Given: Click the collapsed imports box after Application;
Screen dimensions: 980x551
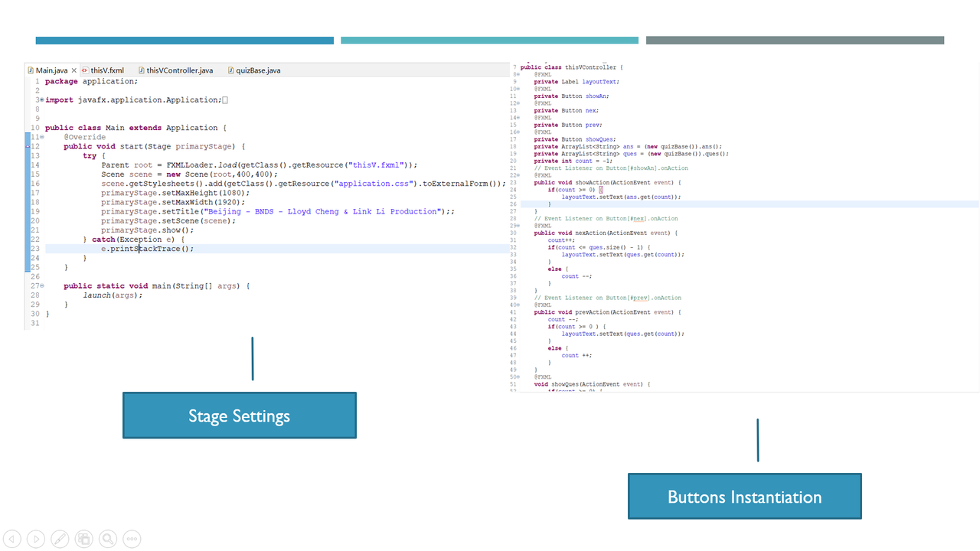Looking at the screenshot, I should [x=225, y=100].
